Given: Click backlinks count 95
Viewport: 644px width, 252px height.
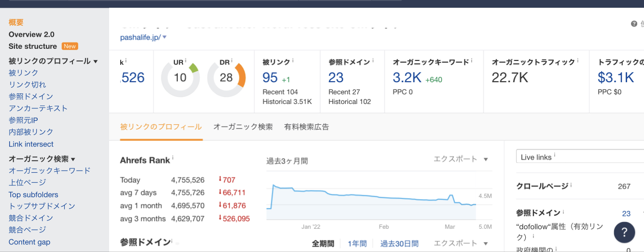Looking at the screenshot, I should [270, 77].
